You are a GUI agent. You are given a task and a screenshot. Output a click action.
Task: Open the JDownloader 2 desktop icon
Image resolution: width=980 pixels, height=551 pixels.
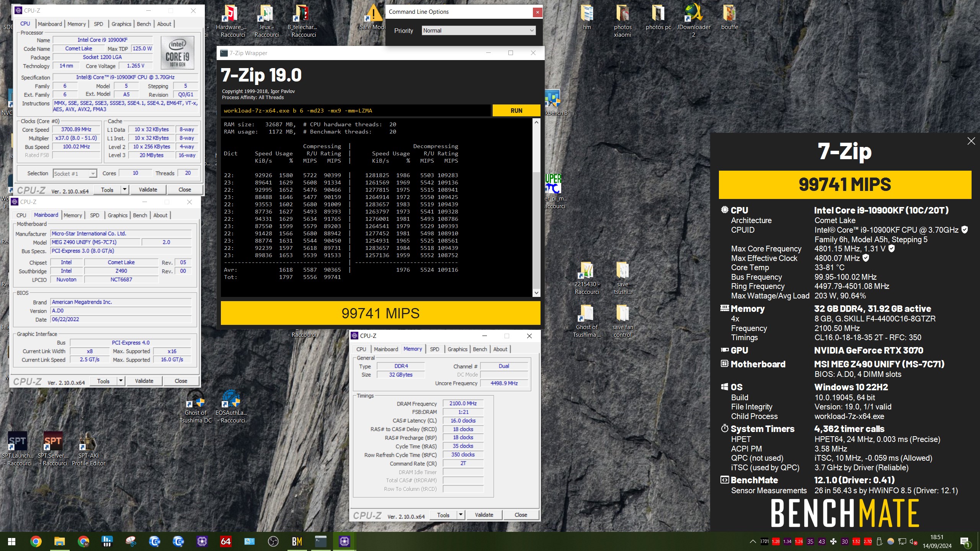[693, 21]
